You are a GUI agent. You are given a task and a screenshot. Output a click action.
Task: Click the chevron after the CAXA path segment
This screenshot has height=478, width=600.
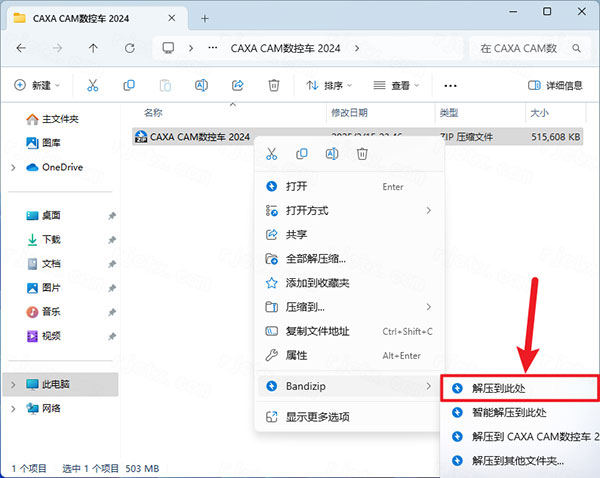(x=357, y=48)
